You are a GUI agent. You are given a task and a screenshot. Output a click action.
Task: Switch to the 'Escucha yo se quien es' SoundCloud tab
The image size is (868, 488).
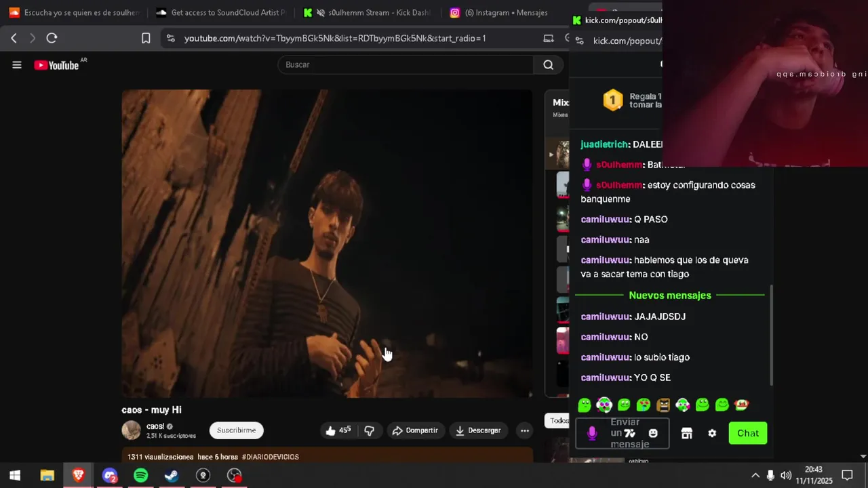coord(75,12)
